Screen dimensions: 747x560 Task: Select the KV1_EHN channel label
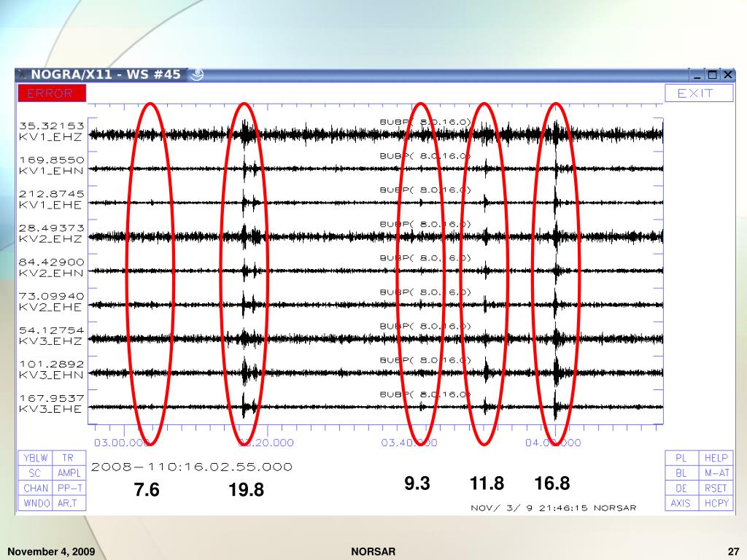pyautogui.click(x=50, y=171)
